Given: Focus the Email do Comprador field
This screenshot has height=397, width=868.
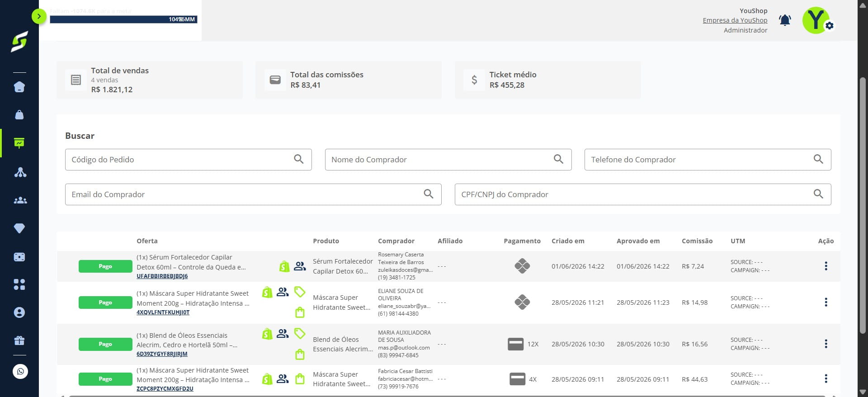Looking at the screenshot, I should 253,194.
